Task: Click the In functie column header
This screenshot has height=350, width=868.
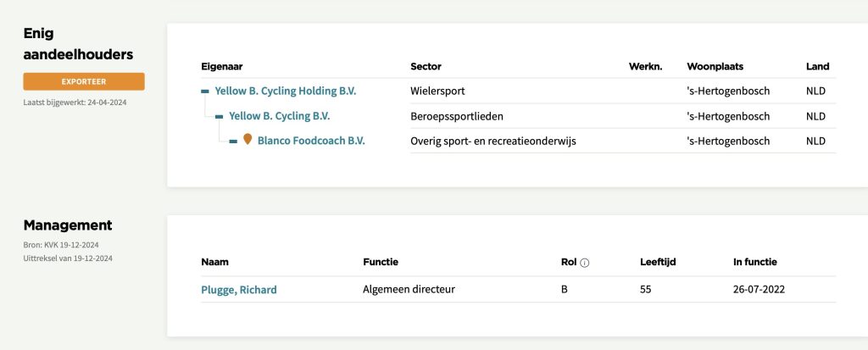Action: [754, 262]
